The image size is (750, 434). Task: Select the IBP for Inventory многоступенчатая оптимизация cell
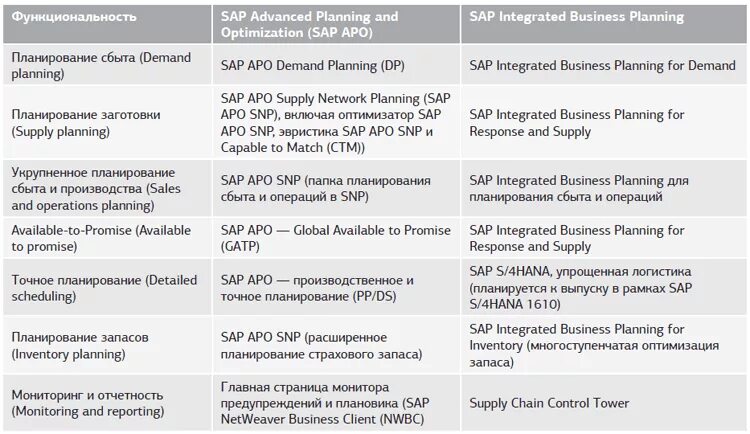pos(604,345)
